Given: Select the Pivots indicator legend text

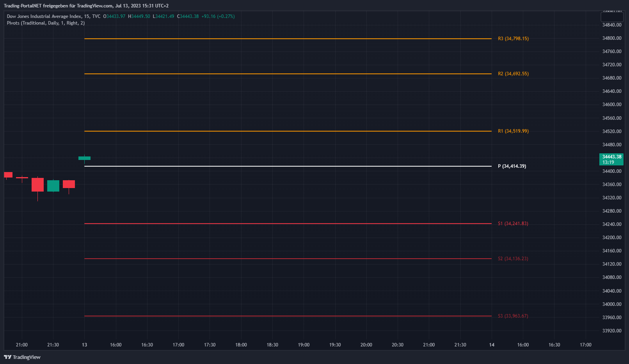Looking at the screenshot, I should (46, 23).
